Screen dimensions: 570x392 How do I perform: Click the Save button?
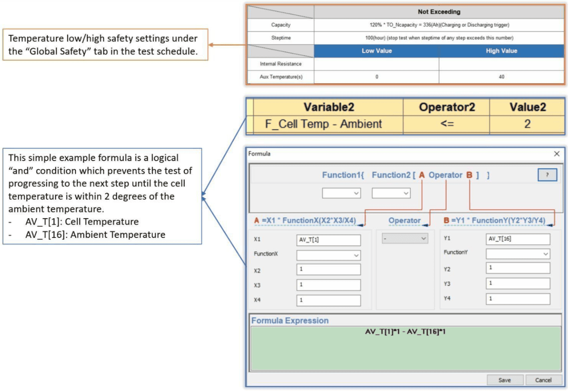pos(505,380)
